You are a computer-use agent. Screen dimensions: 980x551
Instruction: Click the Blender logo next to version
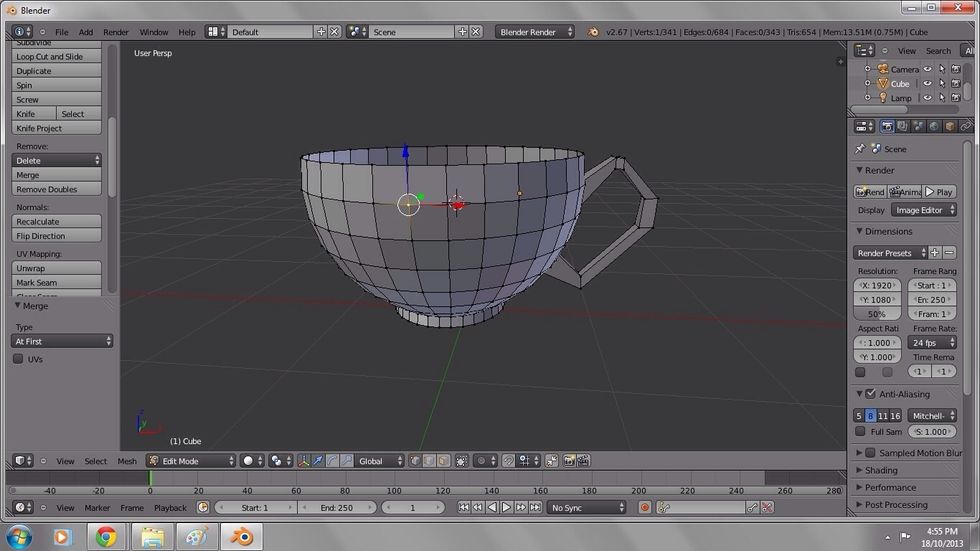pos(592,32)
